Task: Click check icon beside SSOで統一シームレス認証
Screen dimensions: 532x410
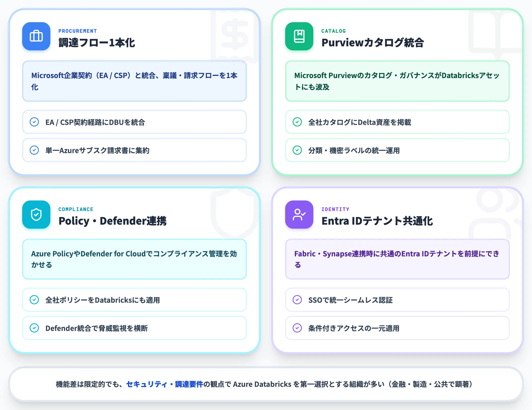Action: (297, 300)
